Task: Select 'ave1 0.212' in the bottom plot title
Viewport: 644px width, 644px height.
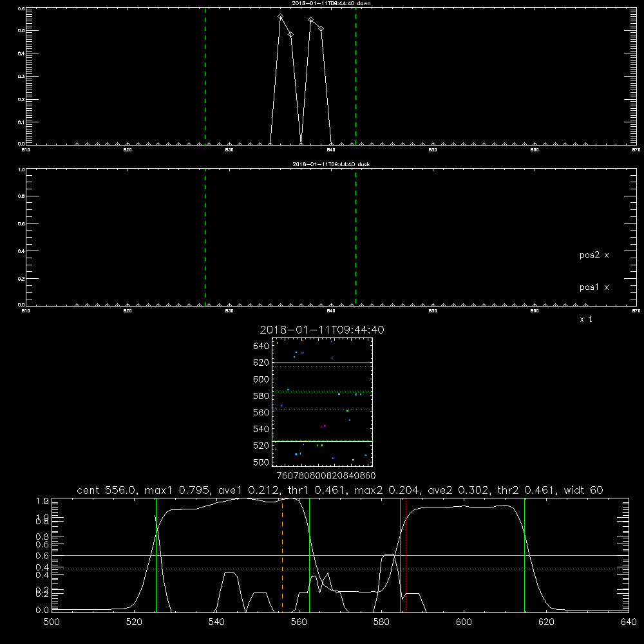Action: [249, 490]
